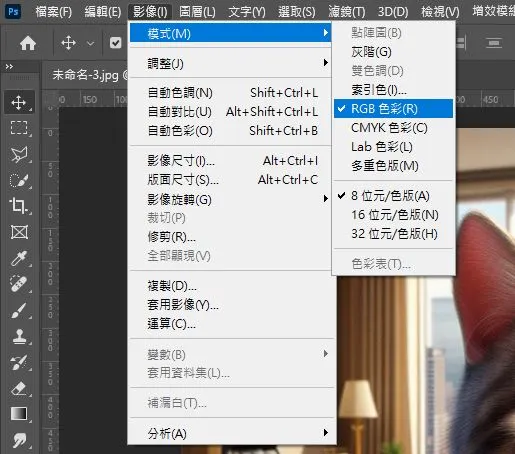The height and width of the screenshot is (454, 515).
Task: Open the 選取(S) menu
Action: click(x=297, y=12)
